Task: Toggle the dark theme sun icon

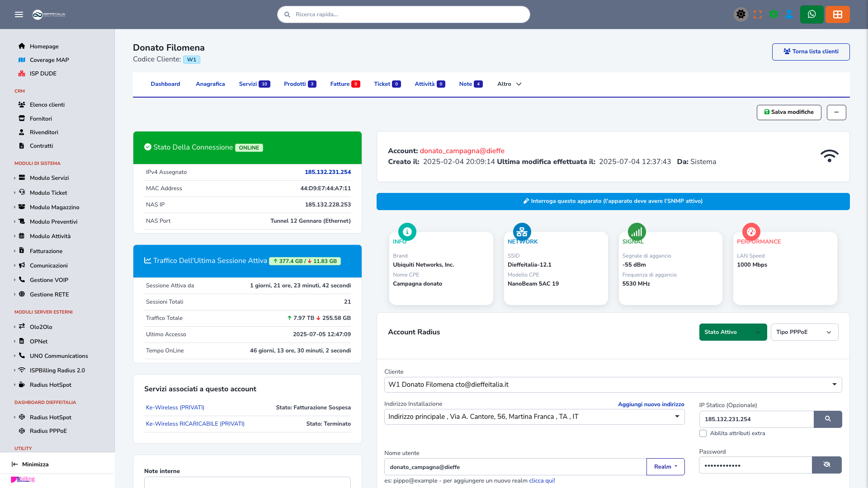Action: [741, 14]
